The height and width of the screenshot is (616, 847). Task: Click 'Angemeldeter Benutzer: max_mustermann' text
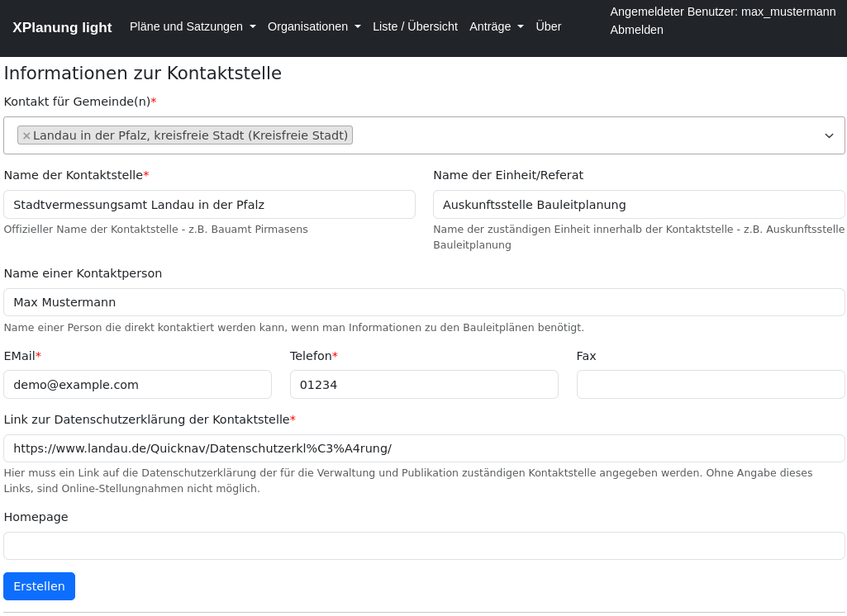(x=723, y=12)
